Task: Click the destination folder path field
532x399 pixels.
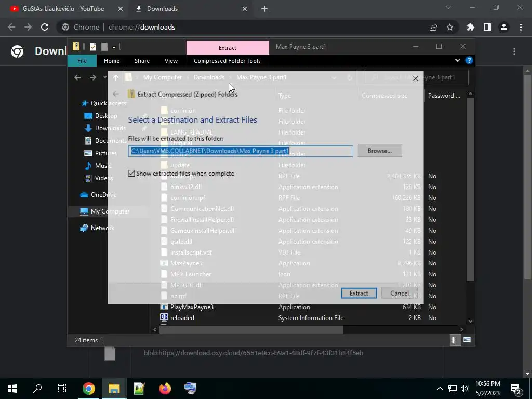Action: tap(240, 151)
